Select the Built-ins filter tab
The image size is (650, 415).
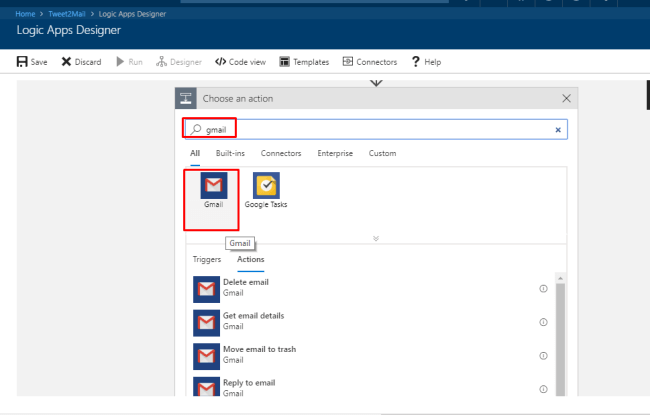[230, 153]
